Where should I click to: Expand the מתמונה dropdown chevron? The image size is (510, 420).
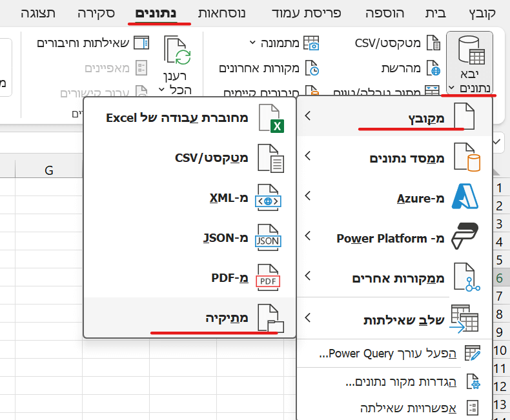[x=252, y=43]
